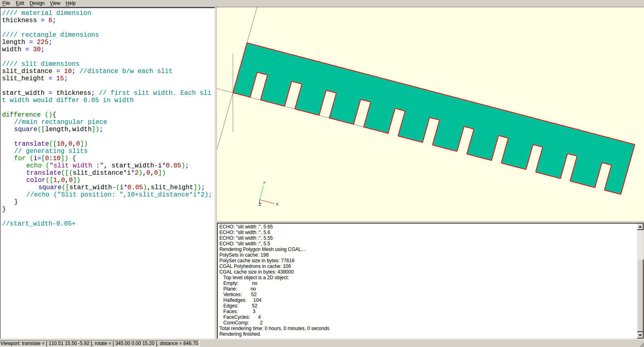Click the 'square([length,width]);' line

[x=59, y=129]
